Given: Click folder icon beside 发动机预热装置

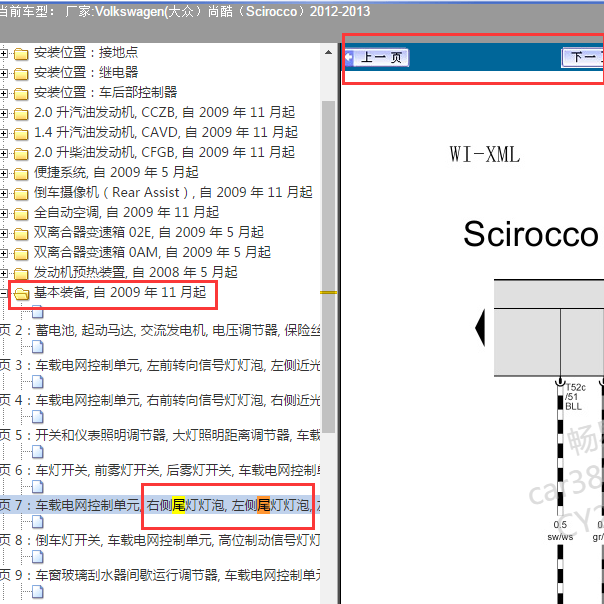Looking at the screenshot, I should pos(21,274).
